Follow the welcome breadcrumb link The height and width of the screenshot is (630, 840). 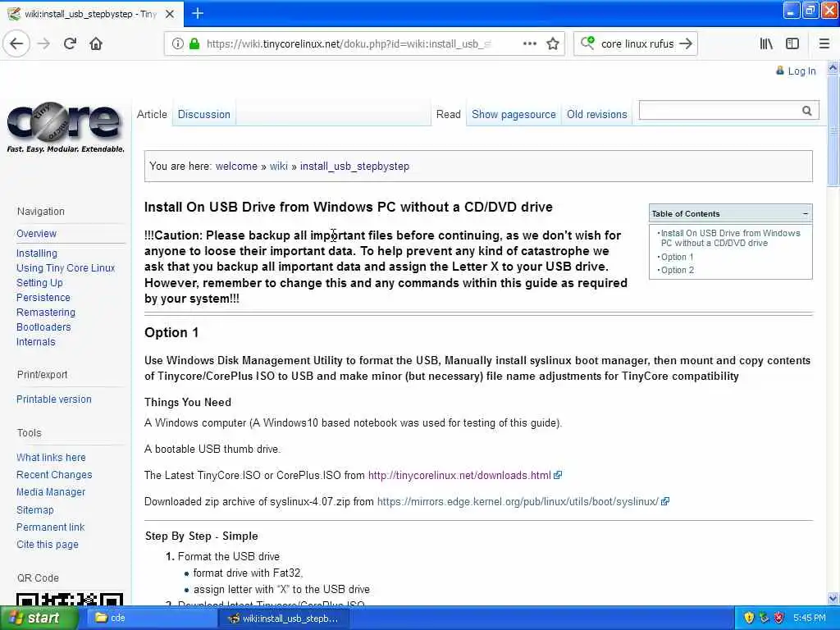pyautogui.click(x=236, y=166)
